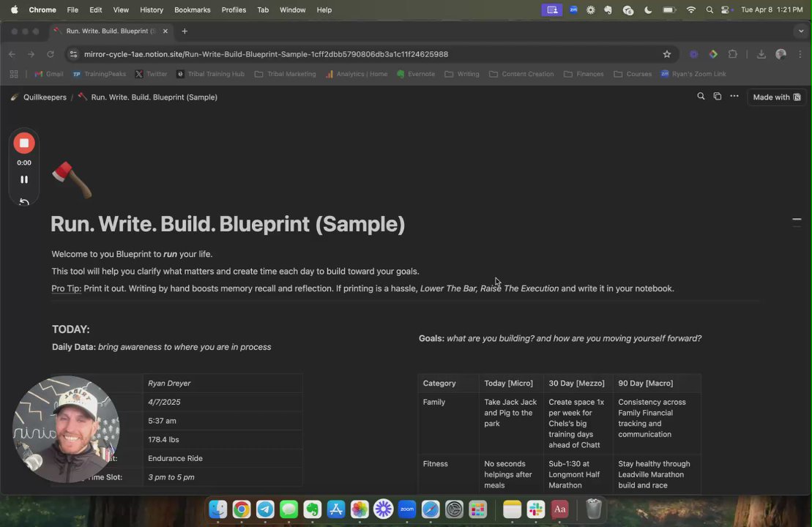Expand Content Creation bookmark folder
812x527 pixels.
[521, 74]
